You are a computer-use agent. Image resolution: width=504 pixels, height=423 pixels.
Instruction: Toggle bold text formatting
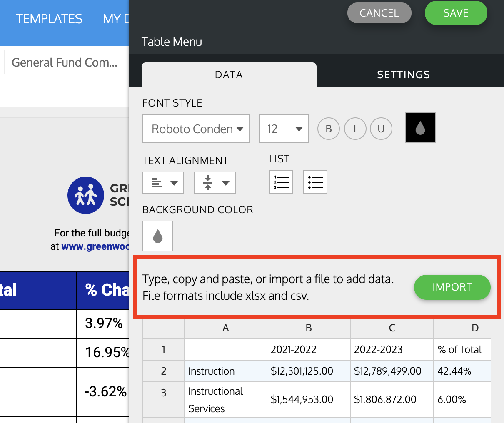[329, 129]
